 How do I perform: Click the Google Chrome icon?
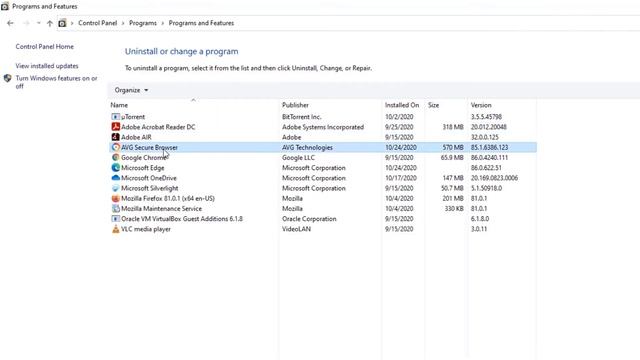coord(116,158)
